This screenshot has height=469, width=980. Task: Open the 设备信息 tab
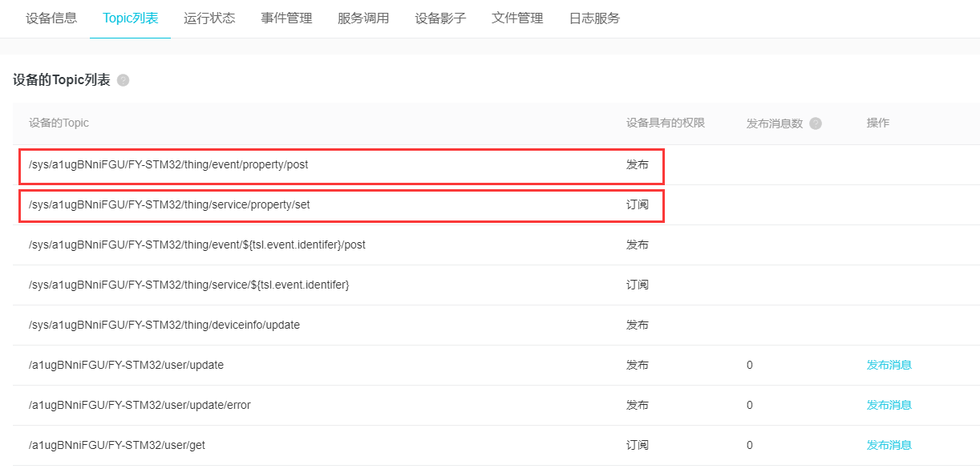[51, 18]
